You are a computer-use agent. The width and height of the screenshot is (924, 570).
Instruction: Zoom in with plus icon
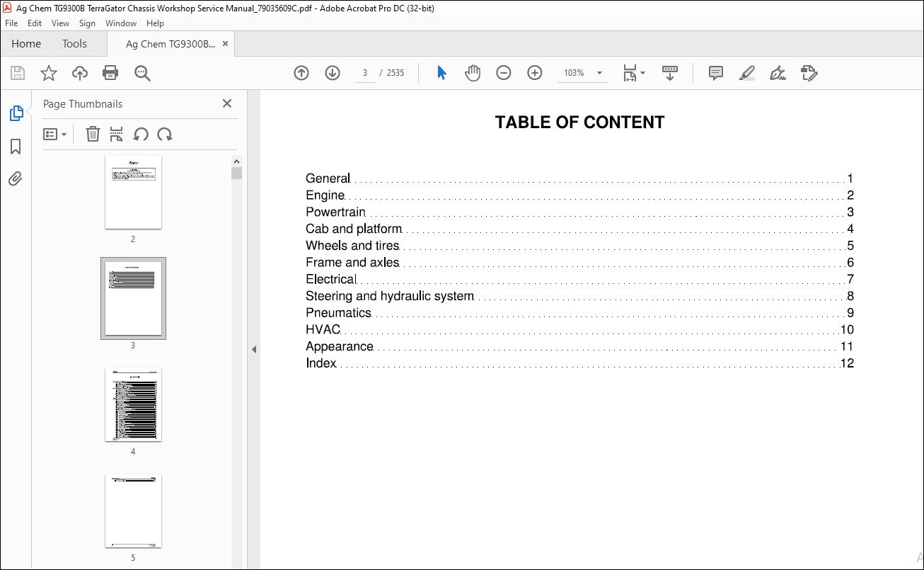[535, 73]
